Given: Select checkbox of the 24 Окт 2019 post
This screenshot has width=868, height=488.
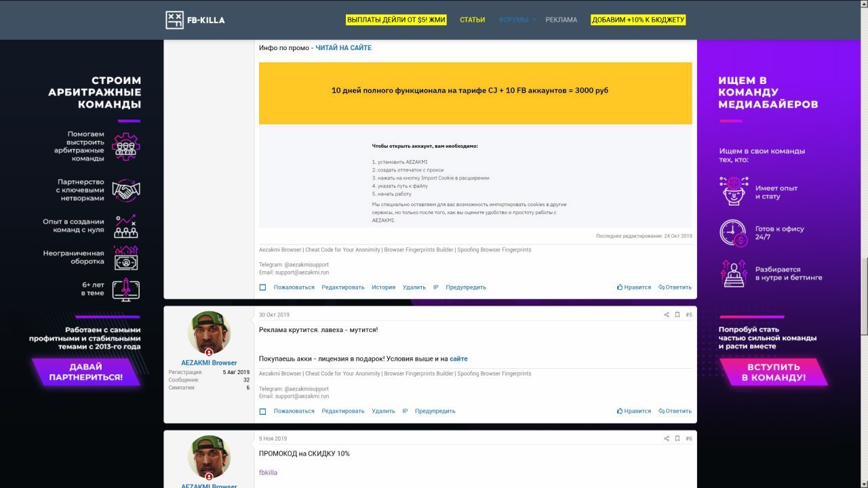Looking at the screenshot, I should pyautogui.click(x=262, y=287).
